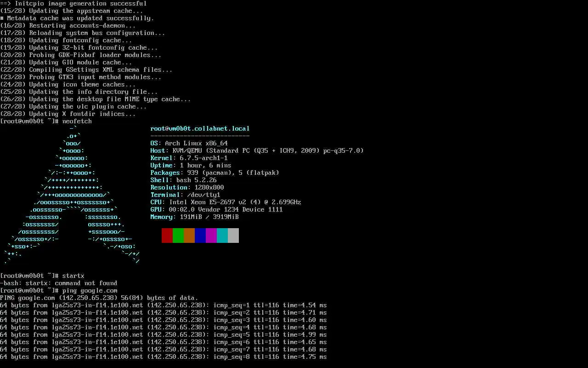Image resolution: width=588 pixels, height=368 pixels.
Task: Click the ping reply with icmp_seq=2
Action: tap(164, 313)
